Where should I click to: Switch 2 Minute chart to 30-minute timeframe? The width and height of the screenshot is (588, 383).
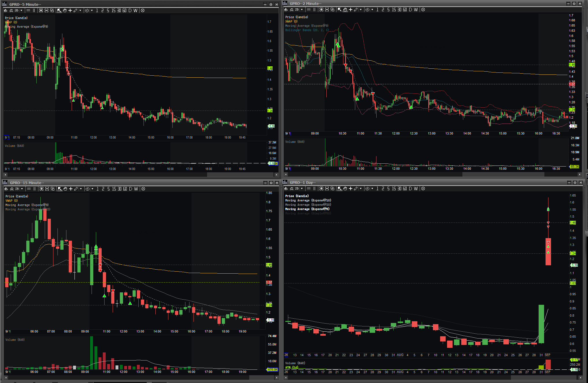pos(399,10)
